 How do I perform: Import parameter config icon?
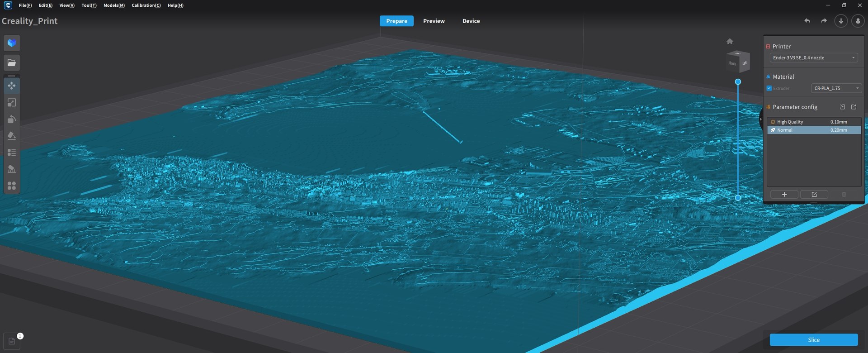842,107
